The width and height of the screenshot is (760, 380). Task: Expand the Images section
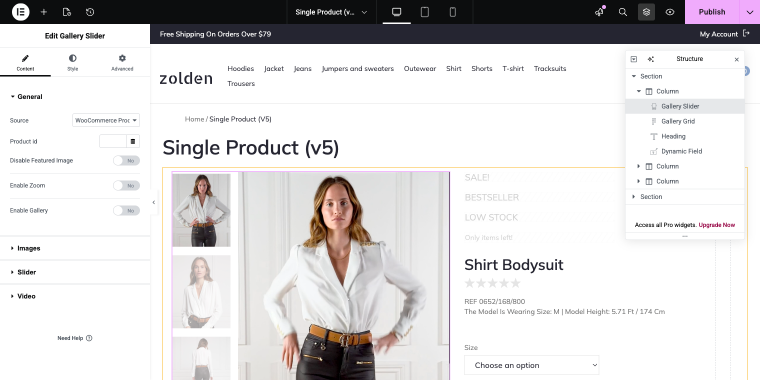click(x=75, y=248)
